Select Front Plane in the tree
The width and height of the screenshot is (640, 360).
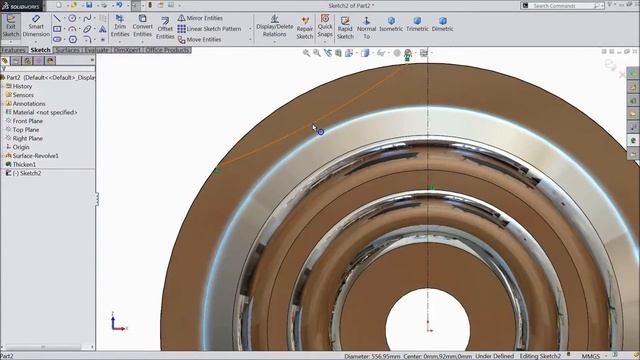[24, 121]
